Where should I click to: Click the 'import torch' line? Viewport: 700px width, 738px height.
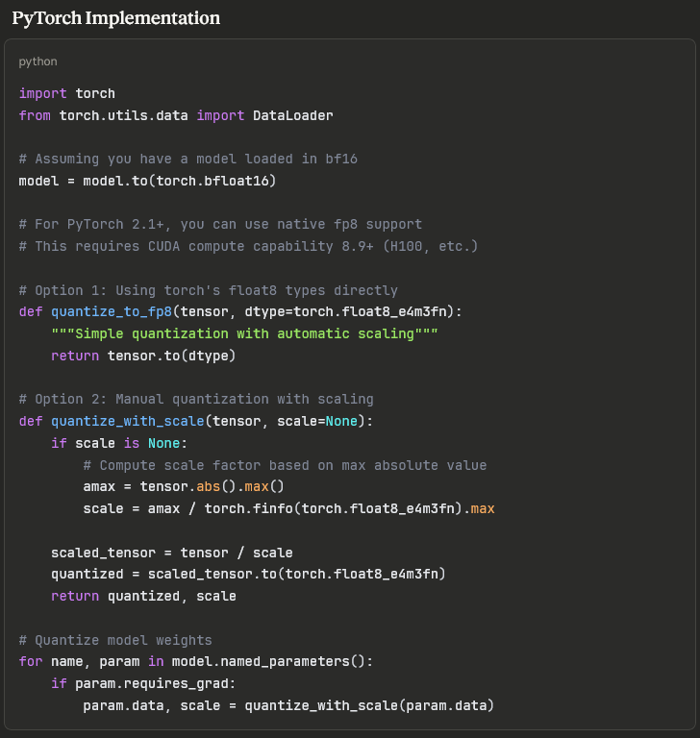67,93
